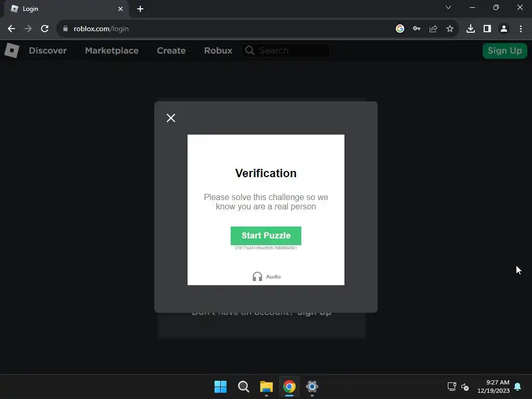532x399 pixels.
Task: Click the green Sign Up button
Action: [504, 50]
